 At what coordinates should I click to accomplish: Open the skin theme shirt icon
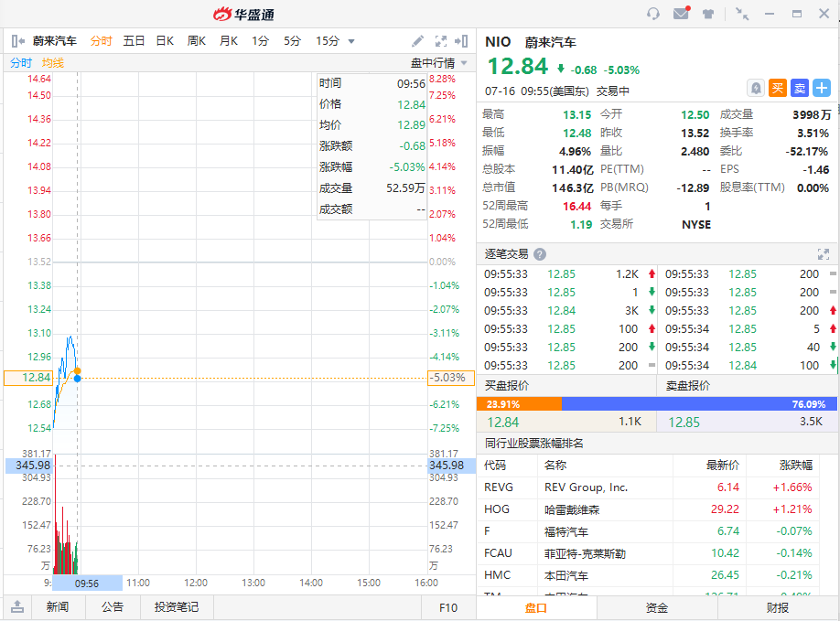[708, 14]
